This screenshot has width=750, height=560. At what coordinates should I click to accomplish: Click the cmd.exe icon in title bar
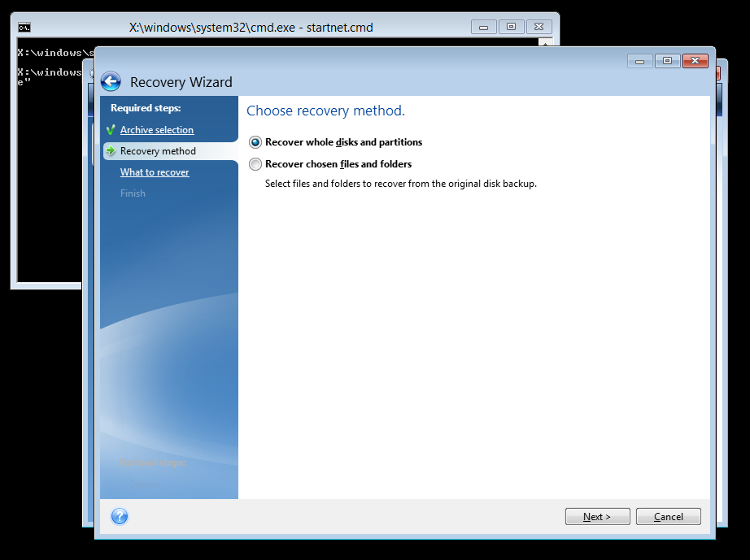[24, 27]
